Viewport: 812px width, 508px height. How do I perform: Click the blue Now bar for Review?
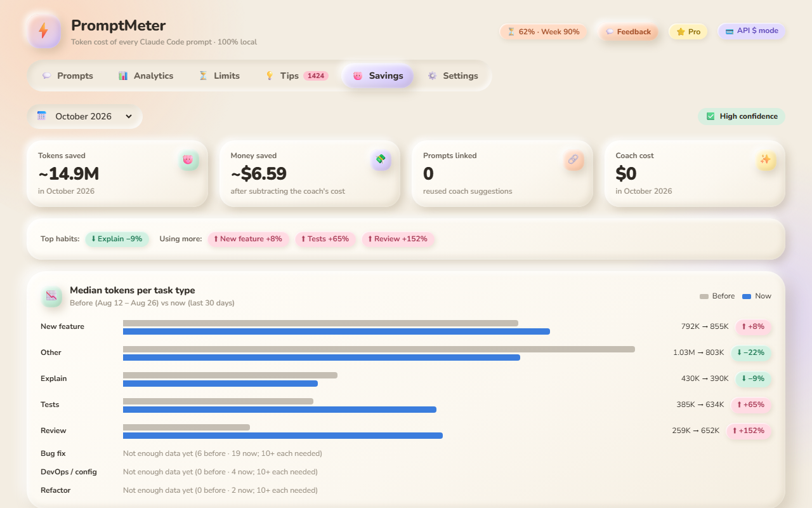tap(283, 436)
